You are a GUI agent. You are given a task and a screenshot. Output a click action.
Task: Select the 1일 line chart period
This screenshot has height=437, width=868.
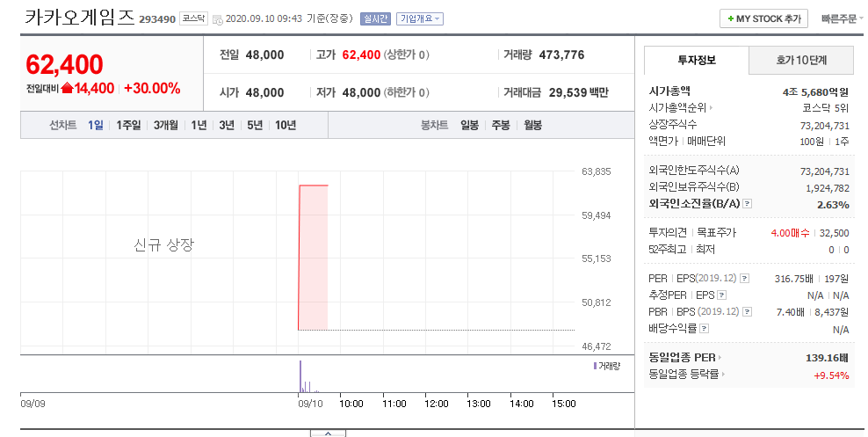click(95, 125)
